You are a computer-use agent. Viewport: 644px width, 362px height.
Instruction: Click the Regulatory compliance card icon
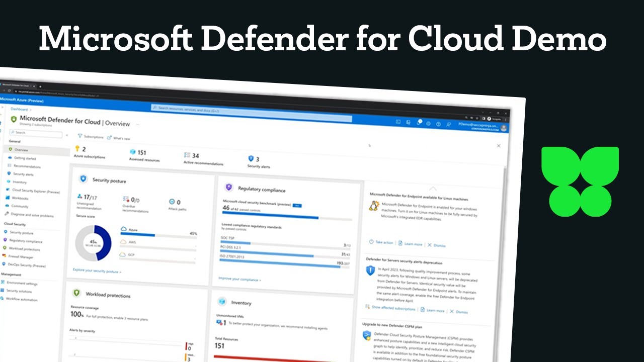click(x=229, y=188)
